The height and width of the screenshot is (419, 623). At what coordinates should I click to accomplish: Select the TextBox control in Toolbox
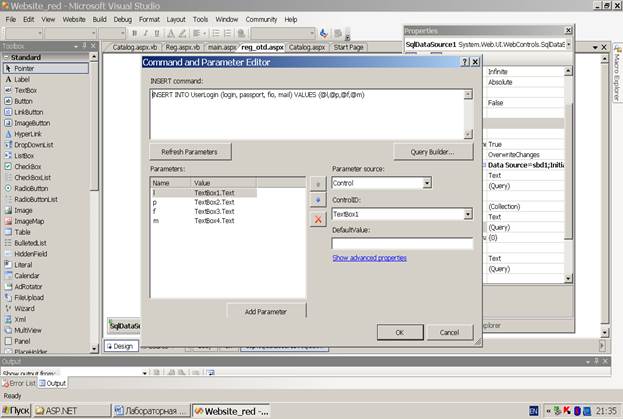pos(45,90)
